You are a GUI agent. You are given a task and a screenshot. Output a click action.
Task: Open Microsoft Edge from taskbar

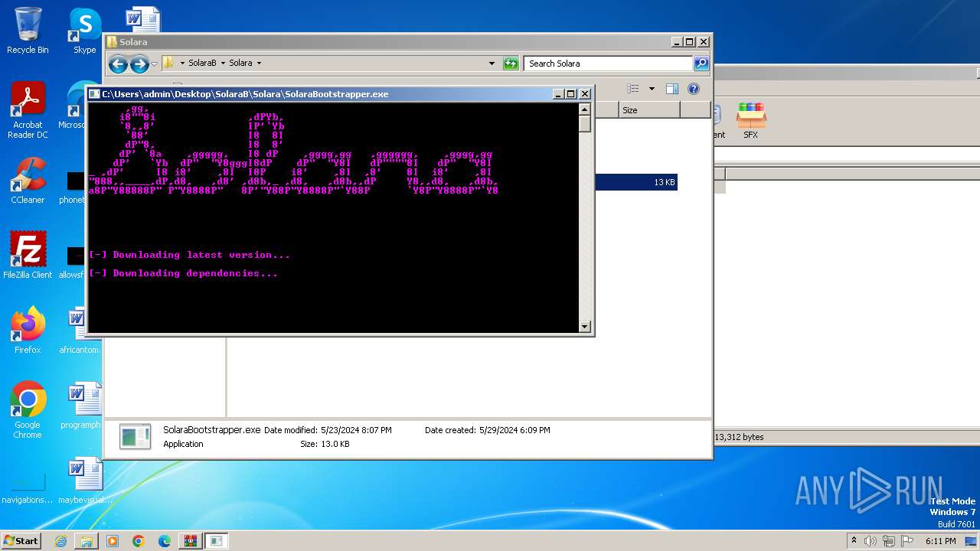[x=165, y=541]
